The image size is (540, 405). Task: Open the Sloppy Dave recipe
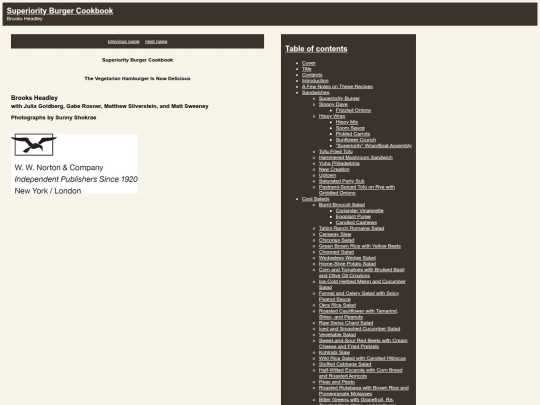point(333,104)
